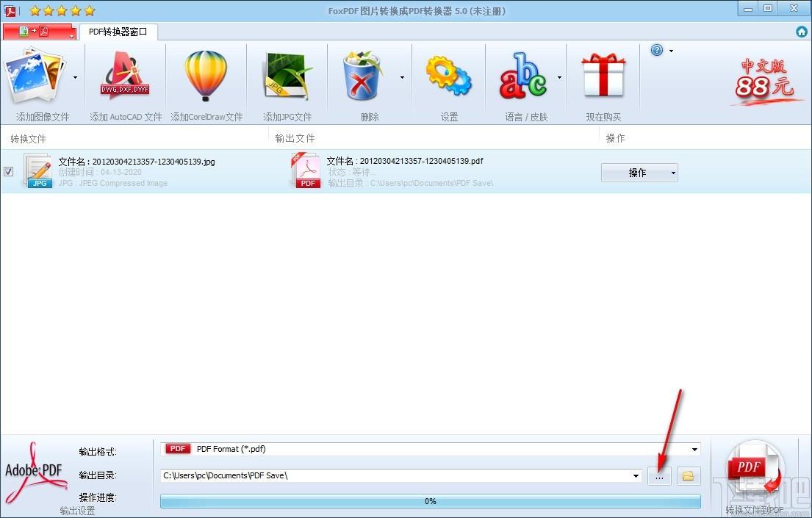
Task: Minimize the FoxPDF window
Action: (x=748, y=9)
